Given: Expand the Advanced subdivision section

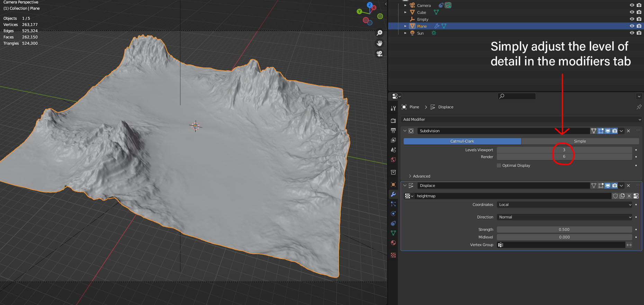Looking at the screenshot, I should tap(410, 176).
